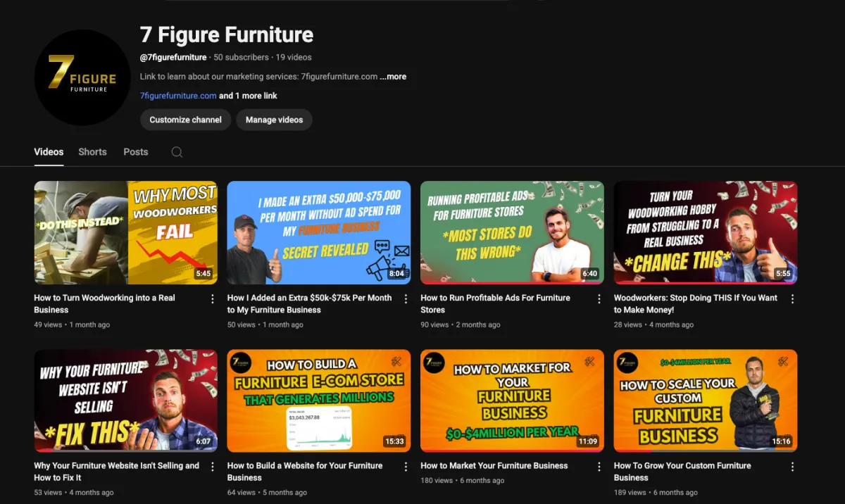
Task: Open the 'Why Most Woodworkers Fail' thumbnail
Action: click(x=125, y=233)
